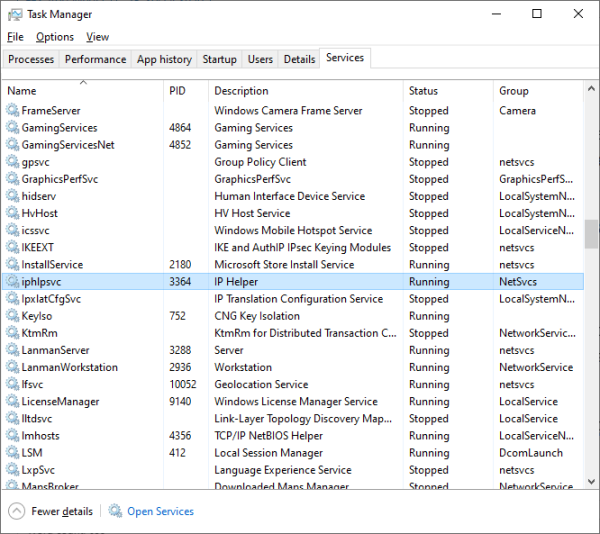Click the Fewer details button
The image size is (600, 534).
(x=62, y=511)
